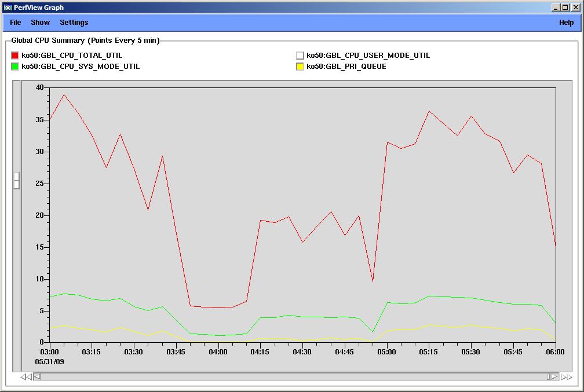This screenshot has height=392, width=584.
Task: Click the double-right fast-forward arrow
Action: pos(566,377)
